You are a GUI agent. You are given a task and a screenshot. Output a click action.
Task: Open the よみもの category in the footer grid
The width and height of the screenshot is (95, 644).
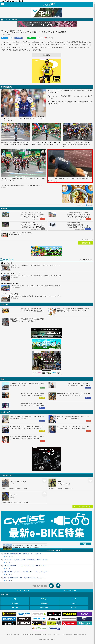point(15,603)
